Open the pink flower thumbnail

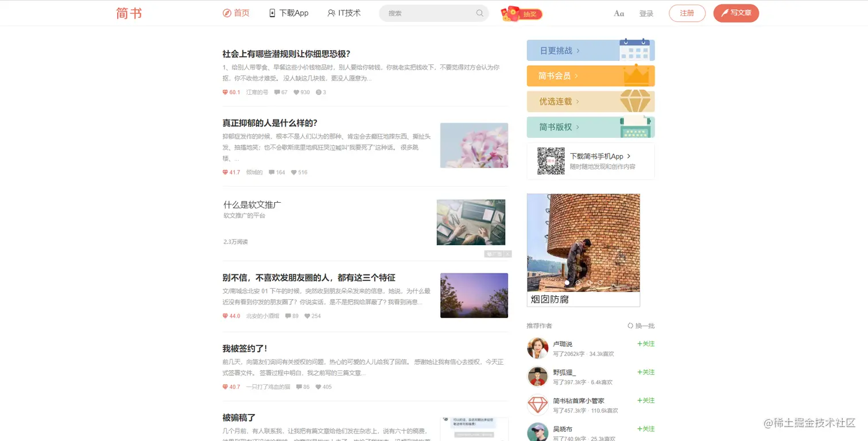pos(474,145)
